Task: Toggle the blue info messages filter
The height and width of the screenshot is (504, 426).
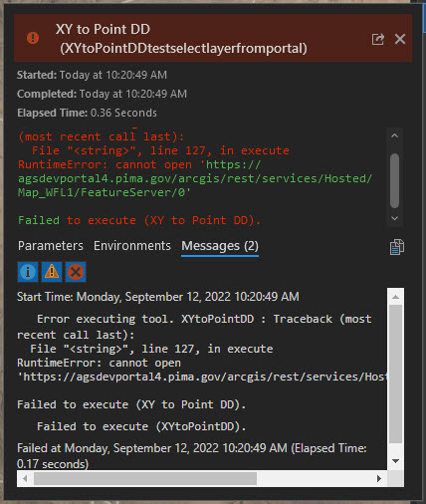Action: point(28,272)
